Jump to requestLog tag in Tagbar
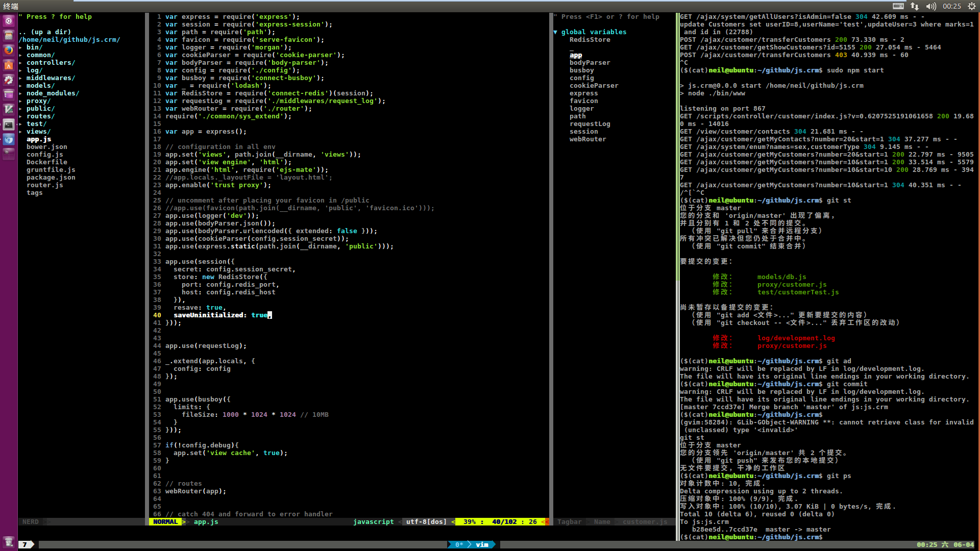Viewport: 980px width, 551px height. [590, 124]
